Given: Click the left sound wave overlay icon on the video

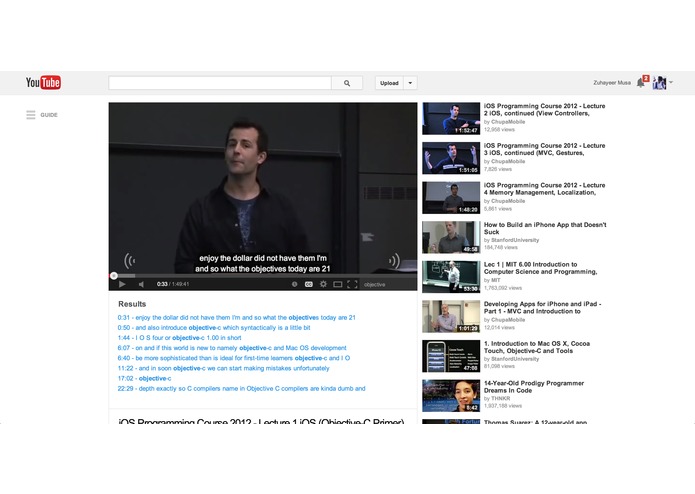Looking at the screenshot, I should coord(129,261).
